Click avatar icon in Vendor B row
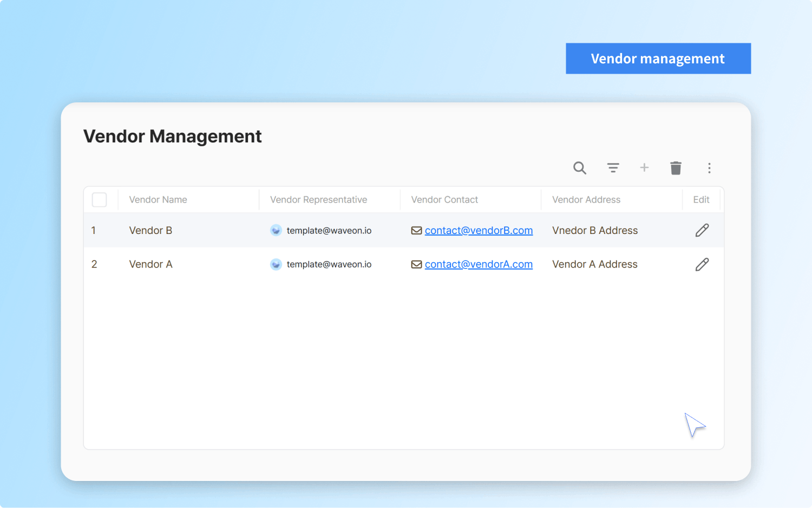This screenshot has height=508, width=812. pyautogui.click(x=276, y=230)
